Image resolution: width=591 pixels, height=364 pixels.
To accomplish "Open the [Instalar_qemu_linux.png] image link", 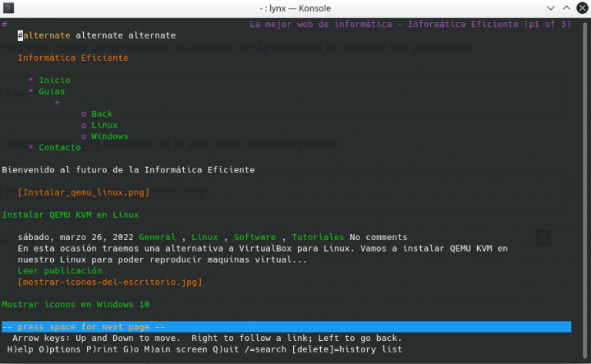I will (x=84, y=192).
